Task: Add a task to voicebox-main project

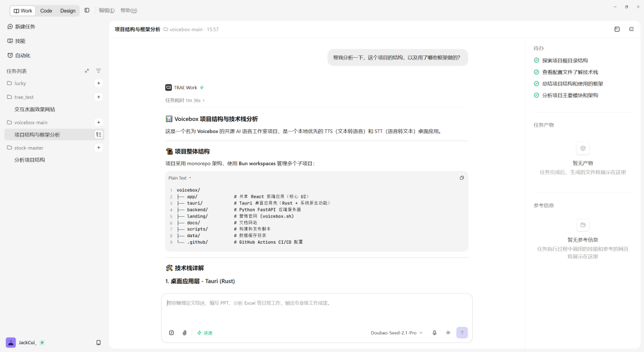Action: [98, 122]
